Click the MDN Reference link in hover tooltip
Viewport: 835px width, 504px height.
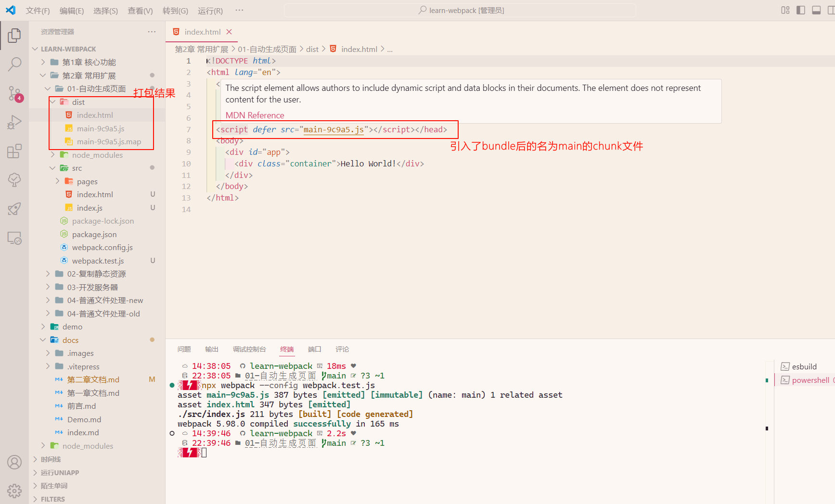coord(255,115)
